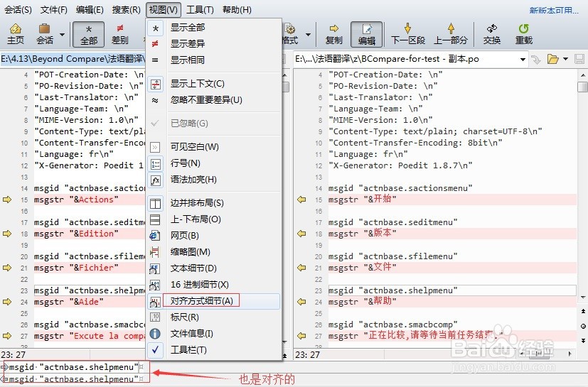This screenshot has height=387, width=588.
Task: Click copy-to-right arrow on line 21
Action: tap(7, 268)
